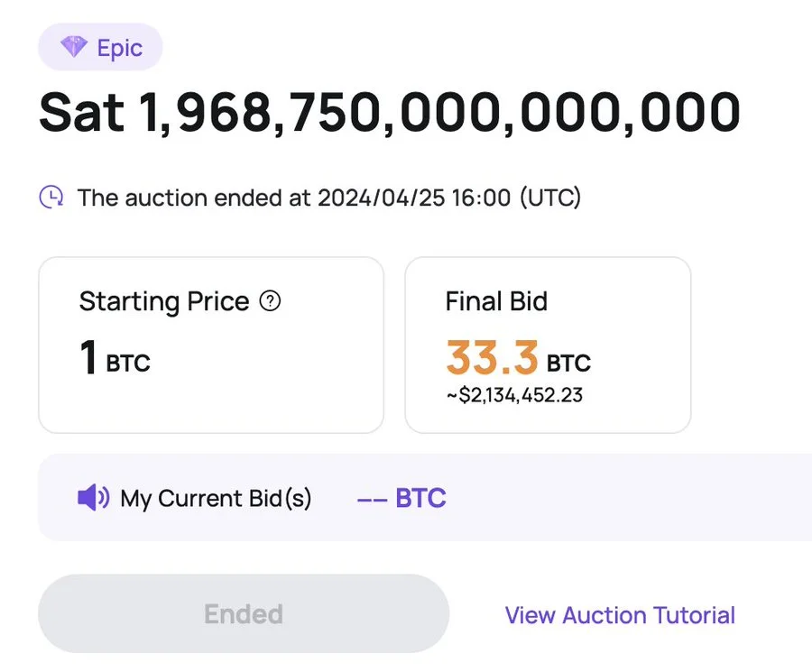The width and height of the screenshot is (812, 672).
Task: Click the ~$2,134,452.23 USD estimate
Action: click(x=514, y=395)
